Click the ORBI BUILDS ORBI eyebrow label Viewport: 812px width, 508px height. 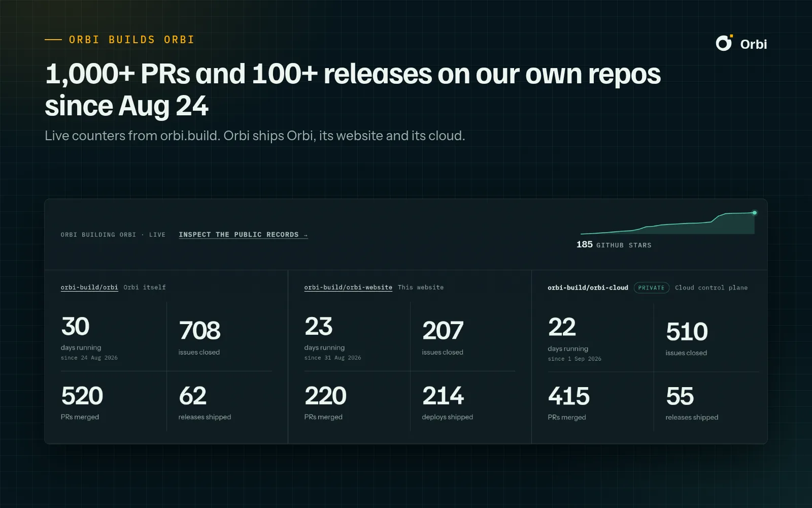131,40
